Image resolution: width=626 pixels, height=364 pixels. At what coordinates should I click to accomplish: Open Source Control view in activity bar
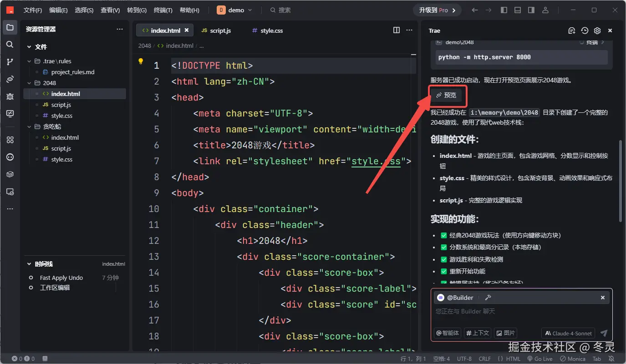click(x=10, y=62)
